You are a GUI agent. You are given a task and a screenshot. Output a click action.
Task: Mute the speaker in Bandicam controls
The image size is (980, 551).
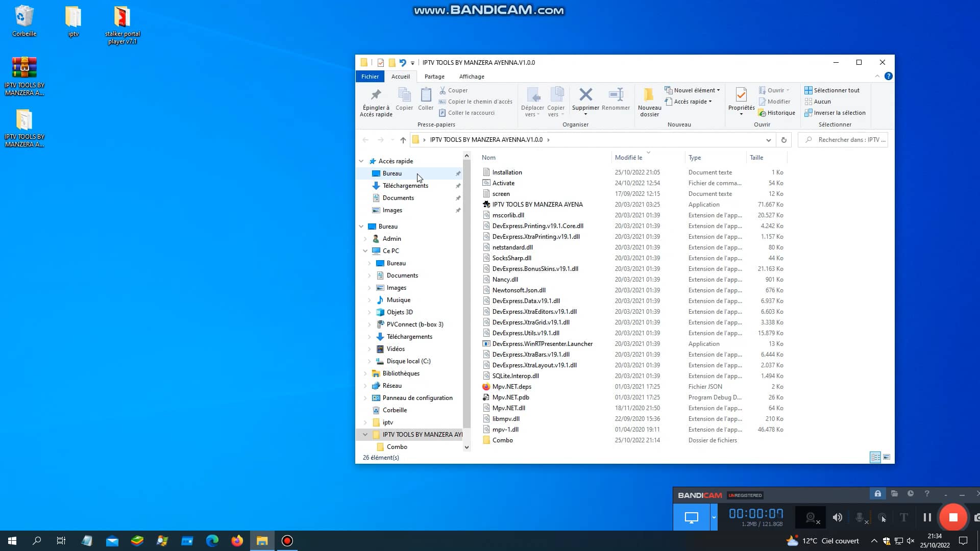(837, 517)
